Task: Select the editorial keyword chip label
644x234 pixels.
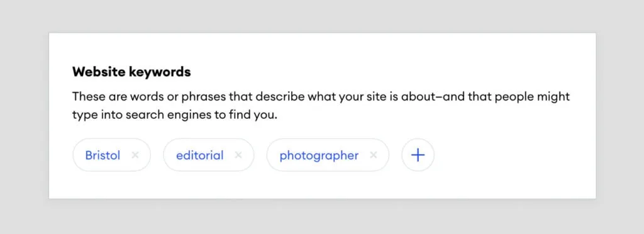Action: coord(200,155)
